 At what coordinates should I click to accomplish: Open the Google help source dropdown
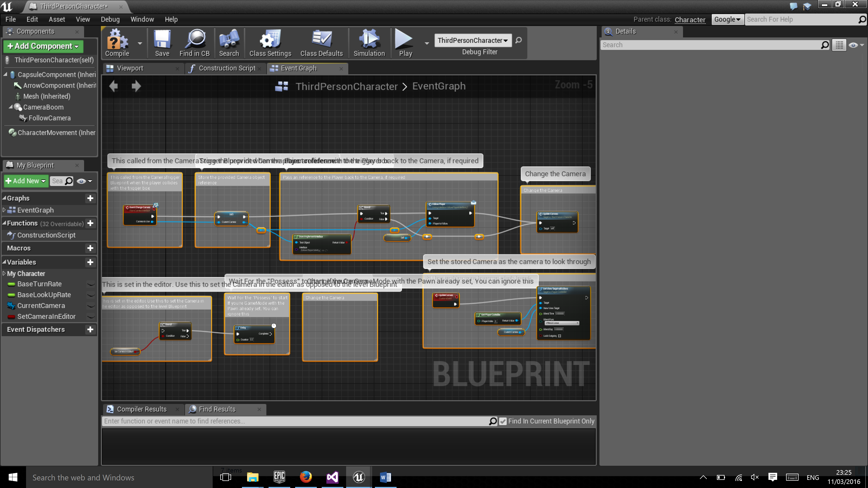727,20
